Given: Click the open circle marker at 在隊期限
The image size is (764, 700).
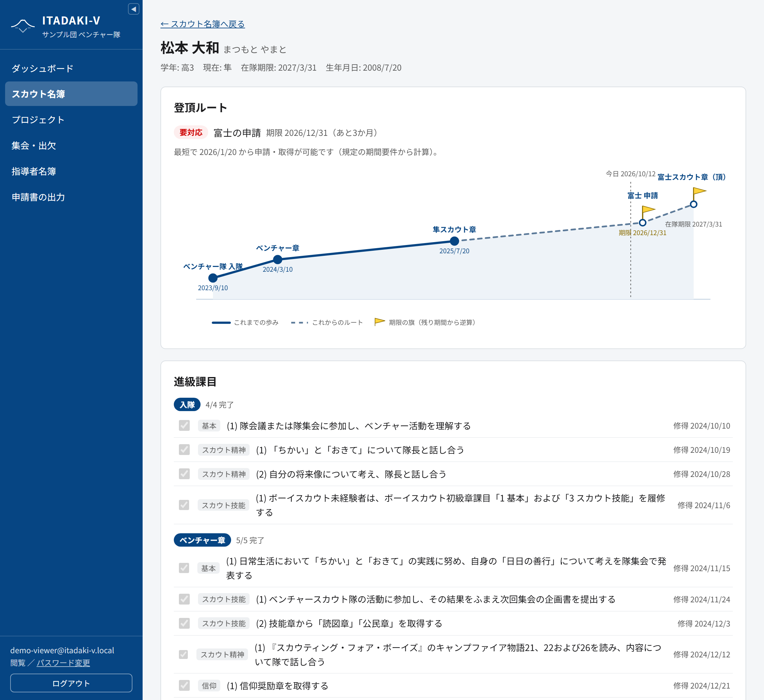Looking at the screenshot, I should click(x=694, y=204).
